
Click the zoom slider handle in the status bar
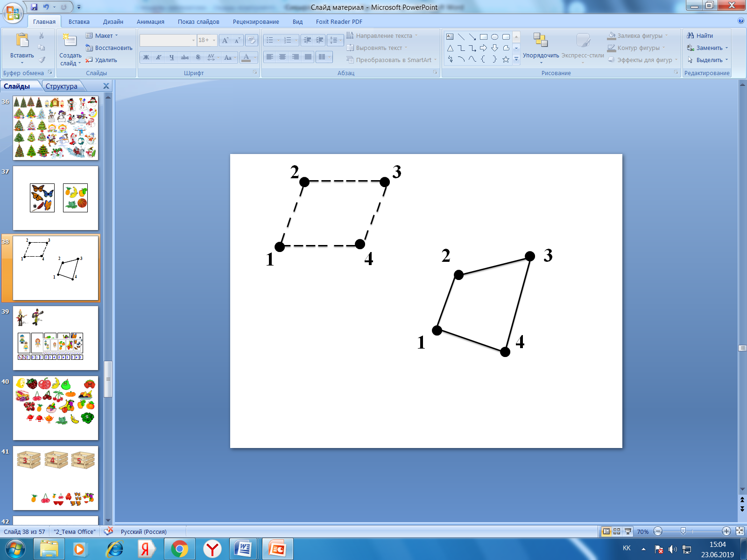coord(683,531)
